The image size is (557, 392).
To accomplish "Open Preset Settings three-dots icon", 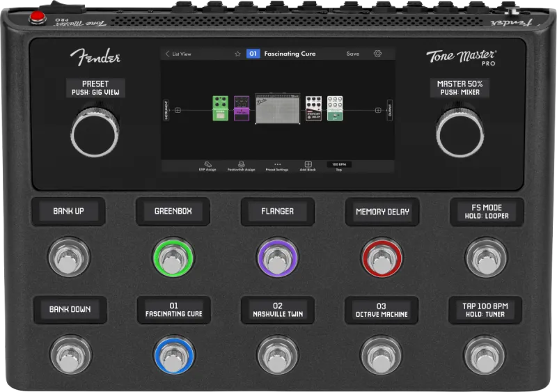I will [277, 166].
